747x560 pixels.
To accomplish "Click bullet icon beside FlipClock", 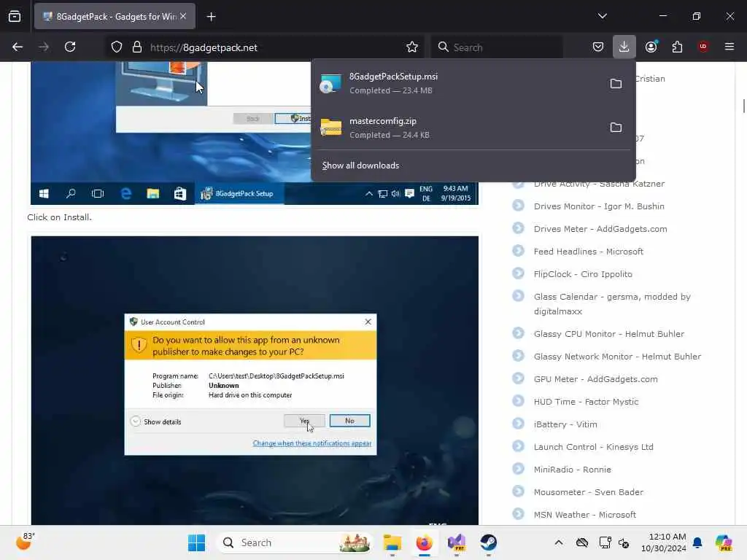I will (518, 273).
